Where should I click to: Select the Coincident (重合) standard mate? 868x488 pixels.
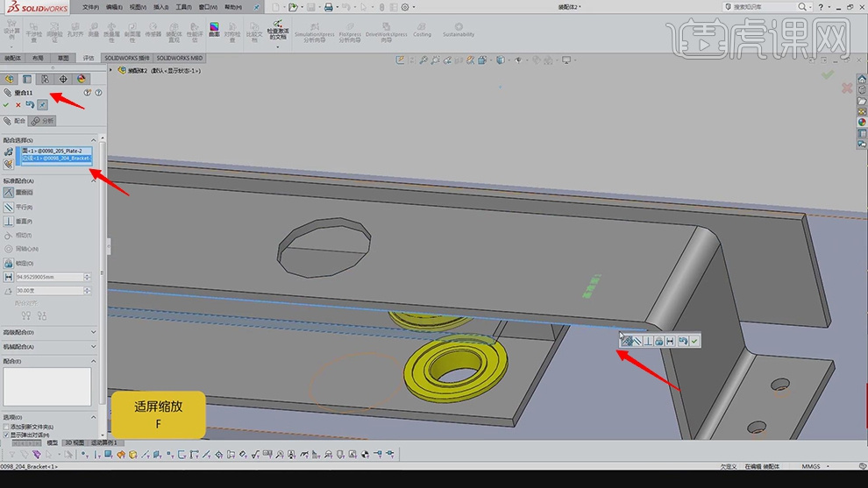[x=9, y=192]
